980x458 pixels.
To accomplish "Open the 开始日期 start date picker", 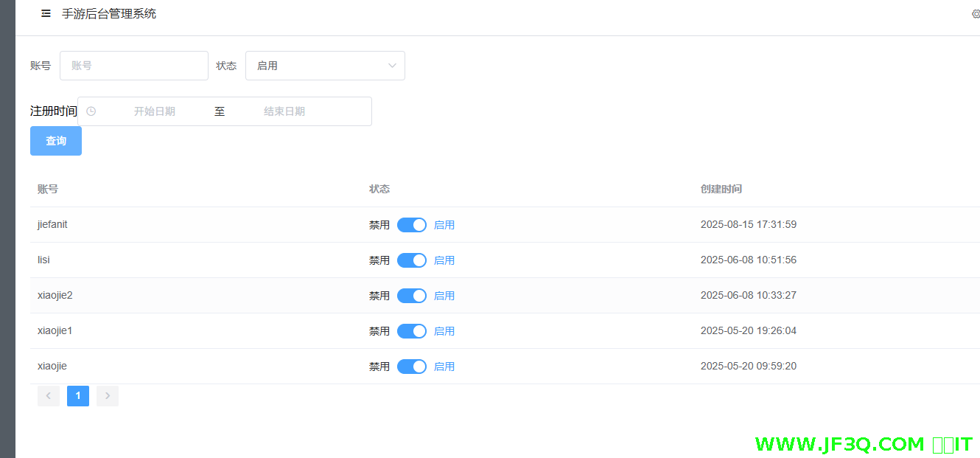I will [155, 111].
